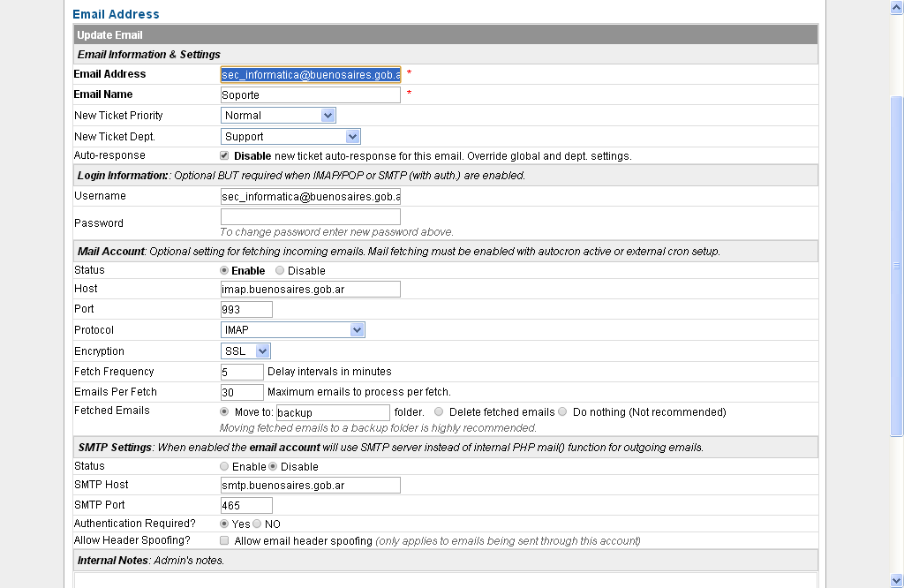
Task: Click 'Moving fetched emails to a backup folder' hint
Action: coord(378,427)
